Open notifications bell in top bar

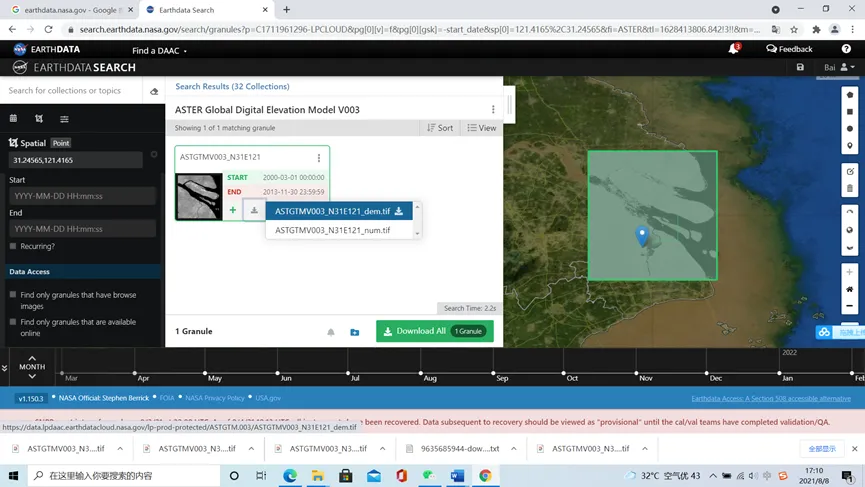[733, 49]
